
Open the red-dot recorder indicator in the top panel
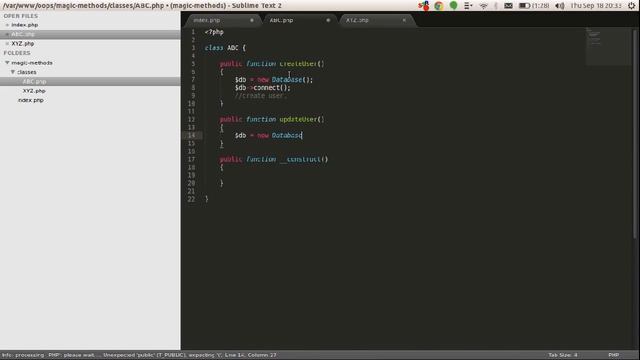point(424,6)
